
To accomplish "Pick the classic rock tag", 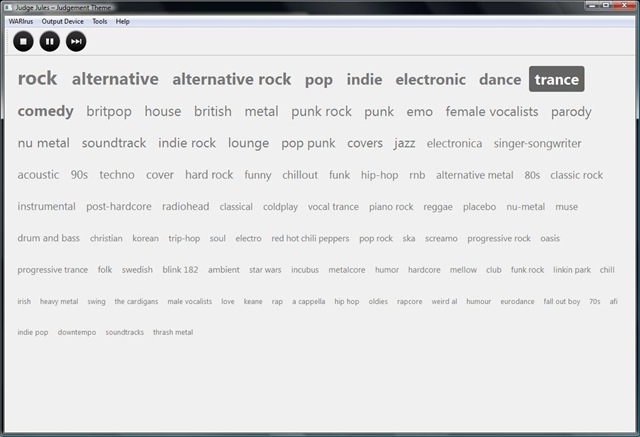I will click(x=576, y=175).
